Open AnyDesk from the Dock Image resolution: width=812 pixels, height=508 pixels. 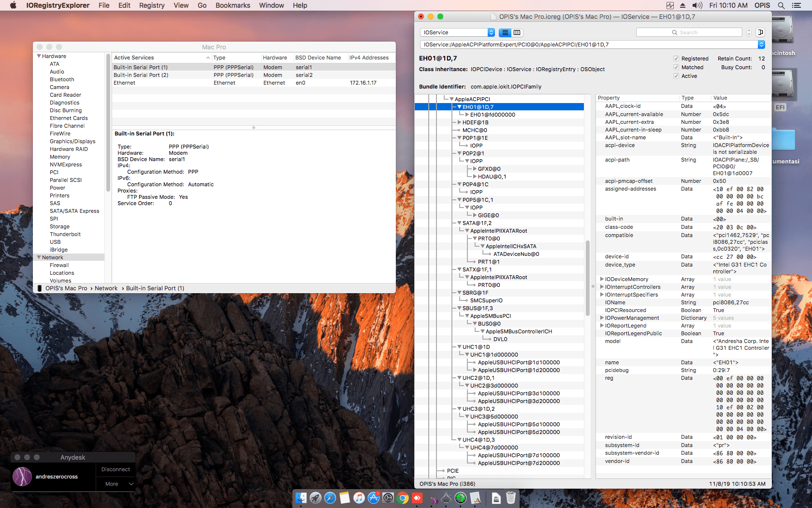(417, 497)
